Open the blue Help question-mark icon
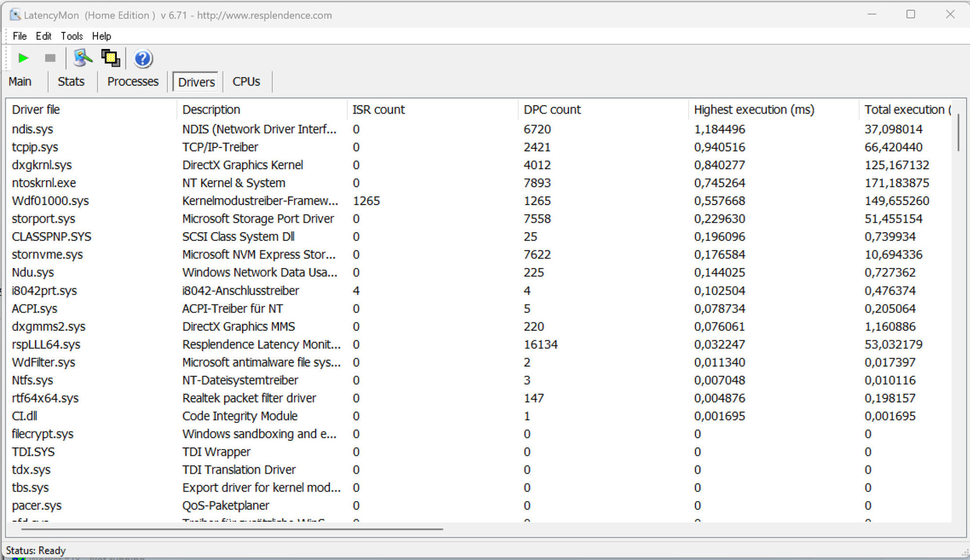 143,59
